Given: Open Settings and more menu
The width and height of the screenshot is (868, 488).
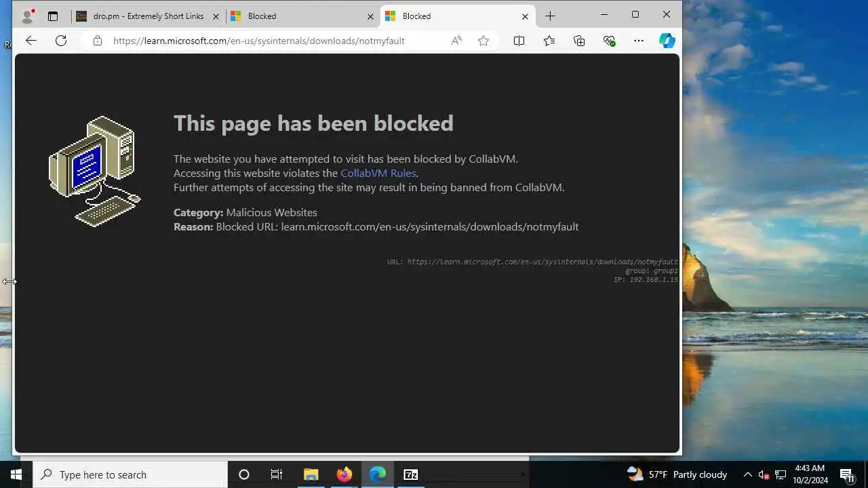Looking at the screenshot, I should click(x=639, y=41).
